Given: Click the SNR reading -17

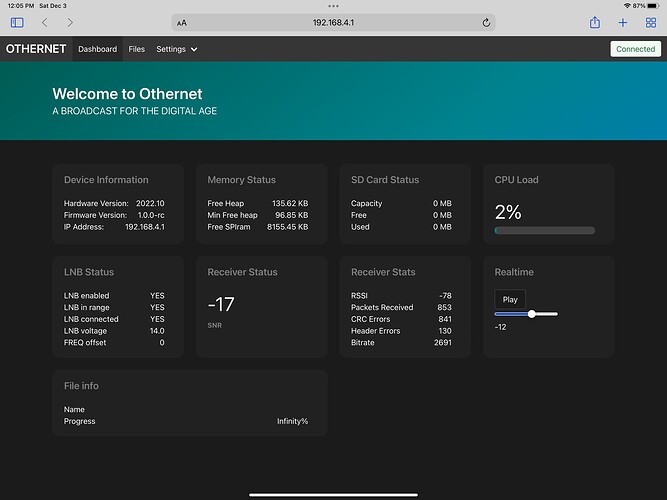Looking at the screenshot, I should [x=221, y=304].
